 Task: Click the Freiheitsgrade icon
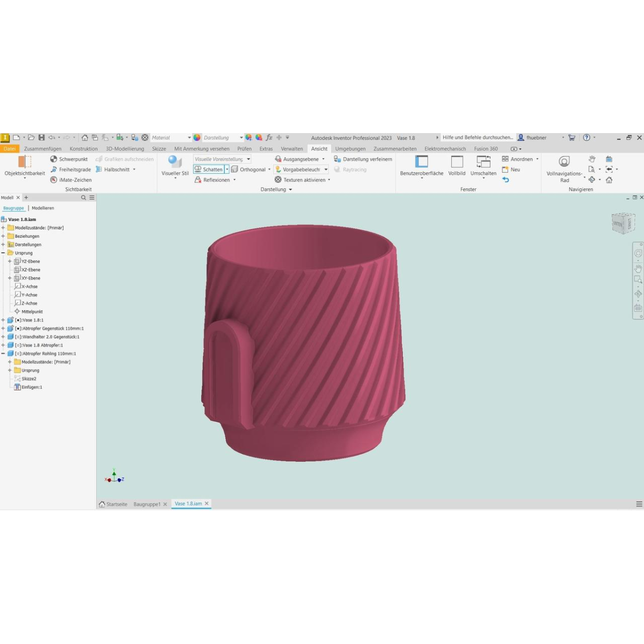[54, 170]
